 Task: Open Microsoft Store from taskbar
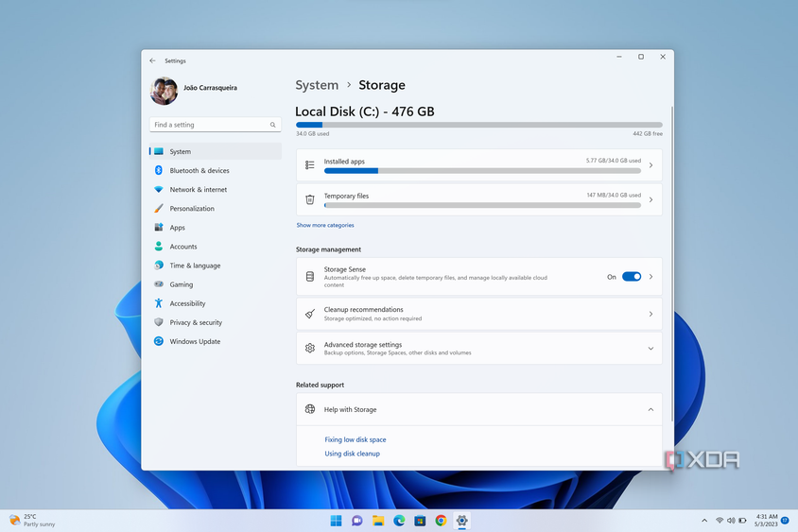click(x=420, y=521)
